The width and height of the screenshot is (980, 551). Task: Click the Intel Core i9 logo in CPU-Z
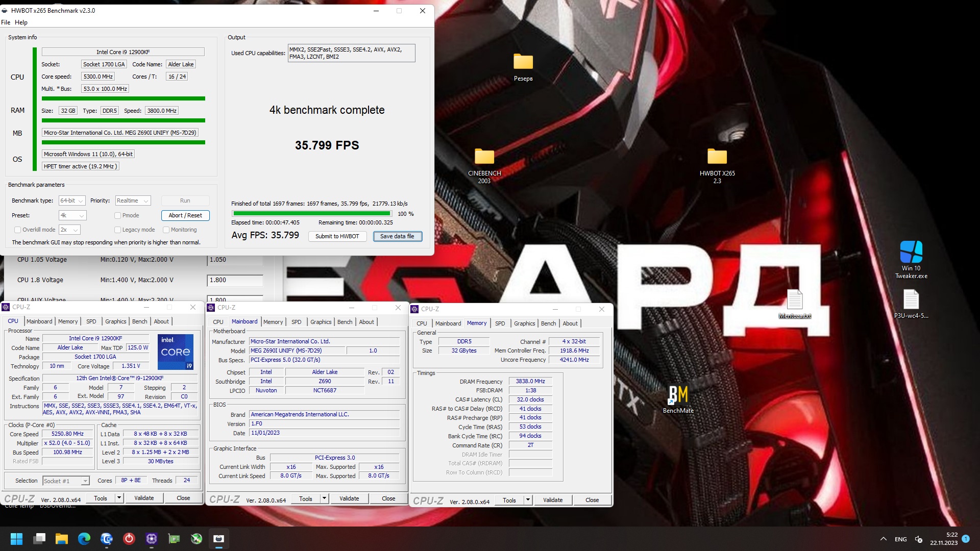click(176, 352)
